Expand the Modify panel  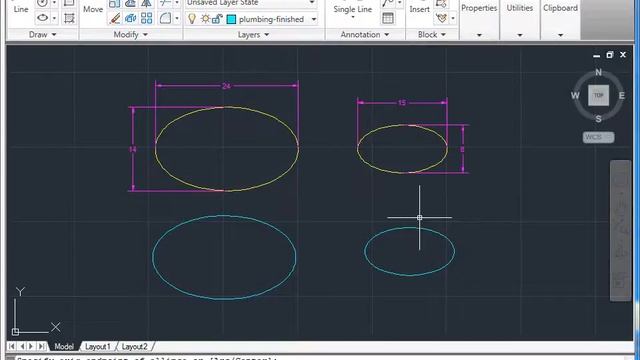[x=130, y=35]
